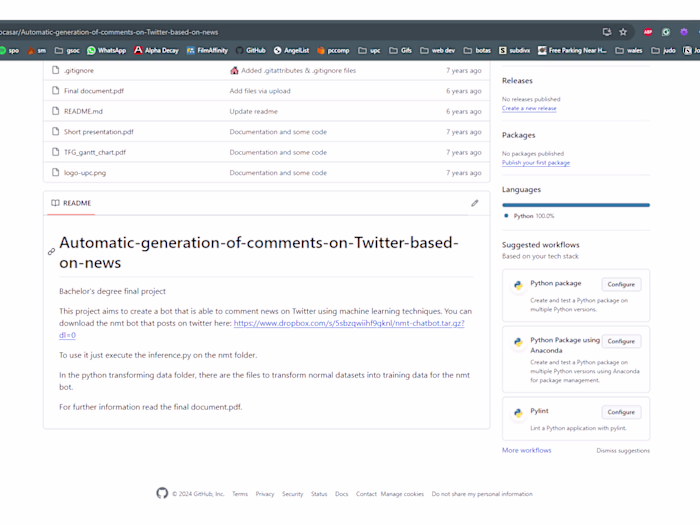The height and width of the screenshot is (525, 700).
Task: Open footer Contact link
Action: pos(366,494)
